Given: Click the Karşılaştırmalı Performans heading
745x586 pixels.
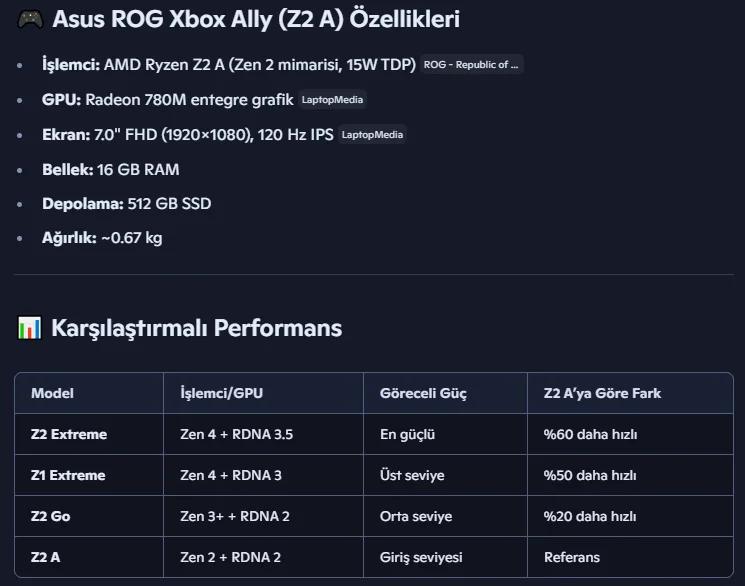Looking at the screenshot, I should [196, 328].
